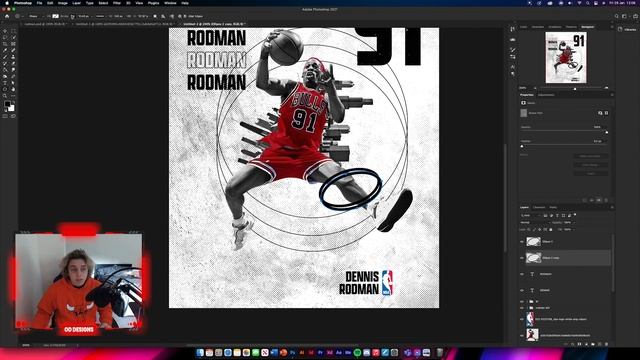Open the Image menu
The height and width of the screenshot is (360, 640).
62,3
